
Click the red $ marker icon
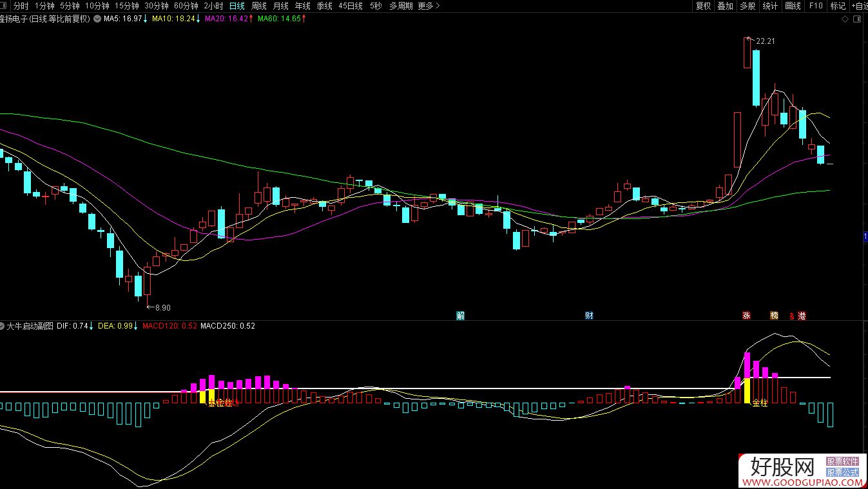791,316
